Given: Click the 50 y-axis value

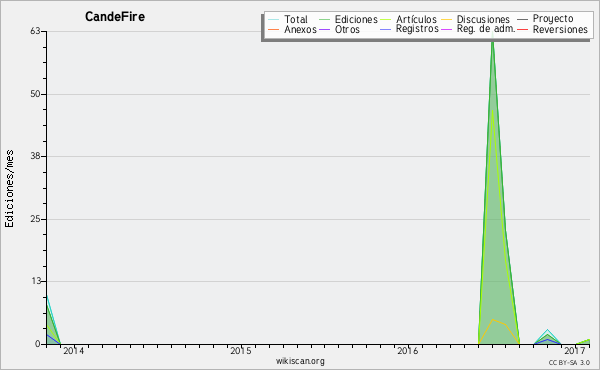Looking at the screenshot, I should coord(35,94).
